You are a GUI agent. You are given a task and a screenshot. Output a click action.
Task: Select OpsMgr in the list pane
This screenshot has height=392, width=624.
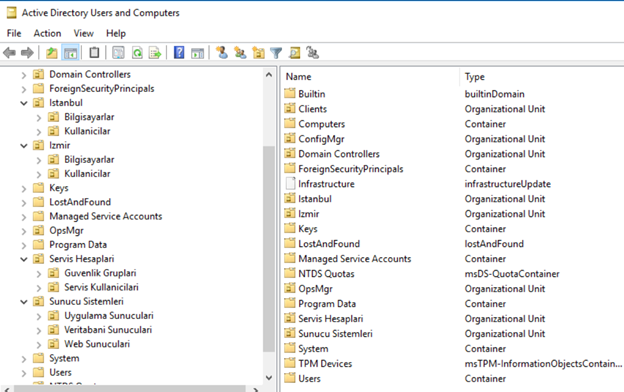[x=315, y=289]
